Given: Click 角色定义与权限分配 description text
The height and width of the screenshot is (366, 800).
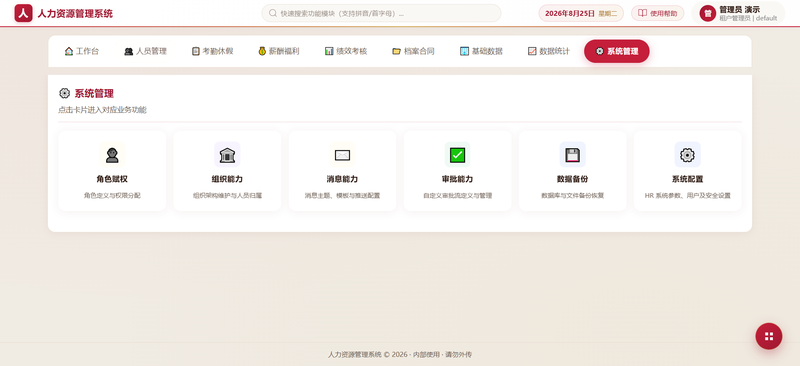Looking at the screenshot, I should pos(112,196).
